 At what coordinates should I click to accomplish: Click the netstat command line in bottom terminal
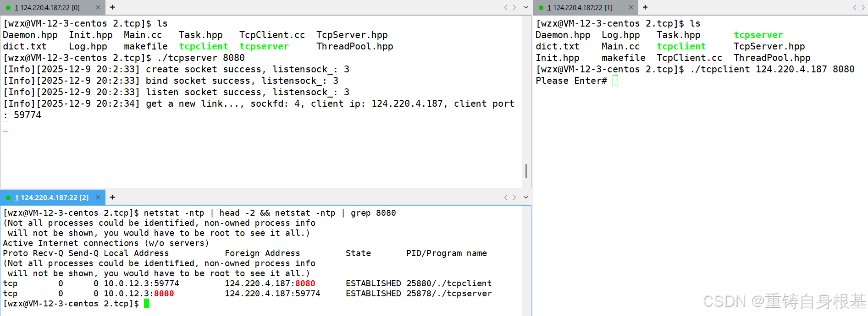point(199,213)
